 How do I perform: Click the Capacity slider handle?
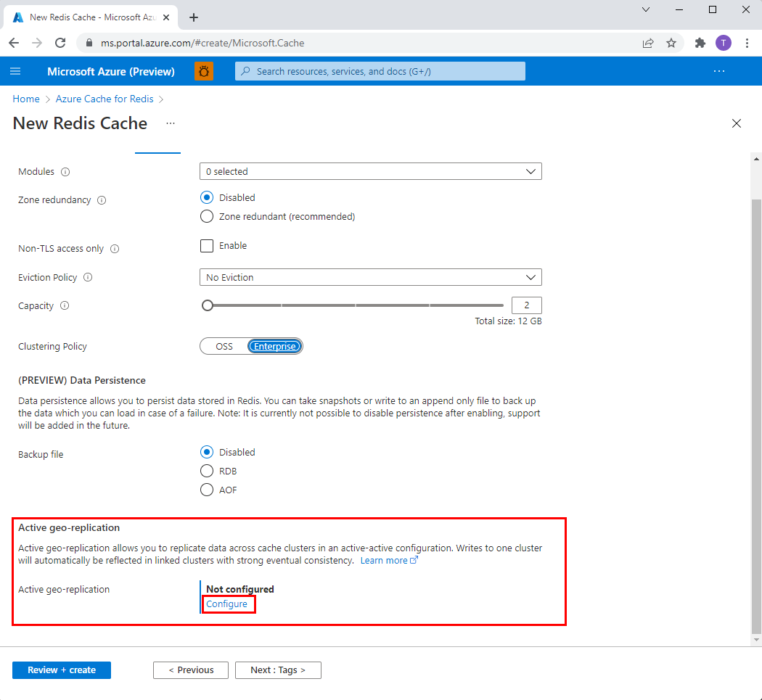[x=208, y=305]
